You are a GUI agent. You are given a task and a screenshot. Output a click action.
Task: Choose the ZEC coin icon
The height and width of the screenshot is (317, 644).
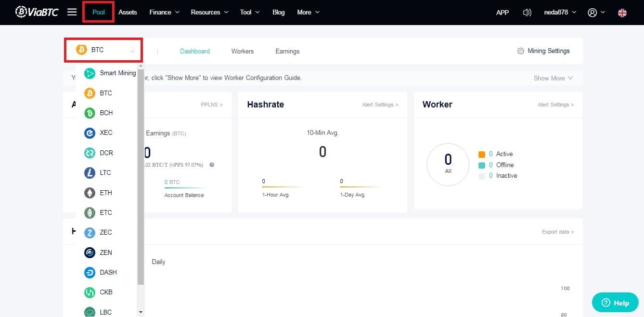click(x=90, y=232)
